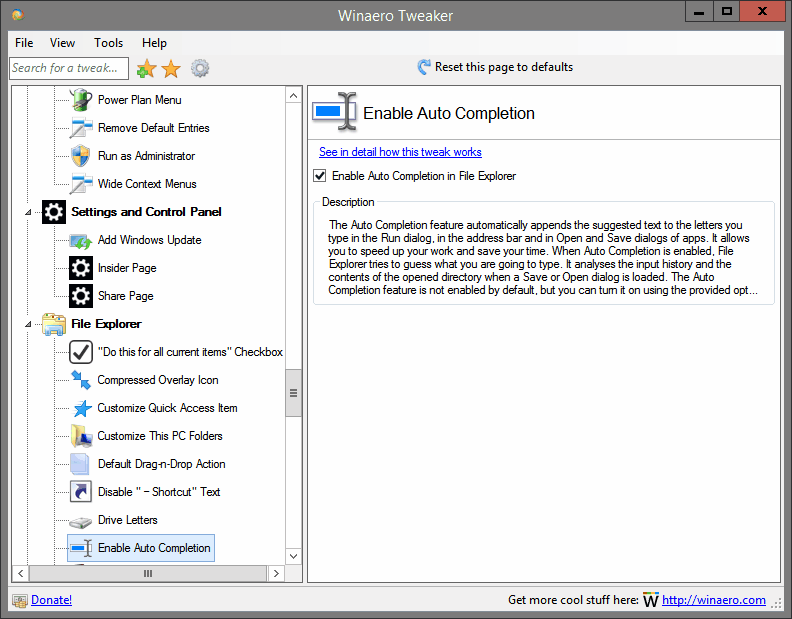Select Power Plan Menu tree item
Screen dimensions: 792x619
tap(139, 100)
